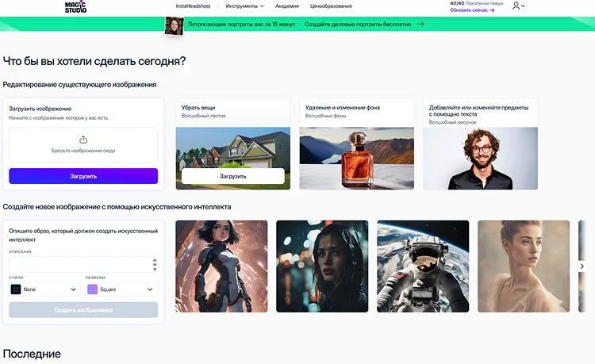Open the user account icon menu
The width and height of the screenshot is (595, 364).
518,6
